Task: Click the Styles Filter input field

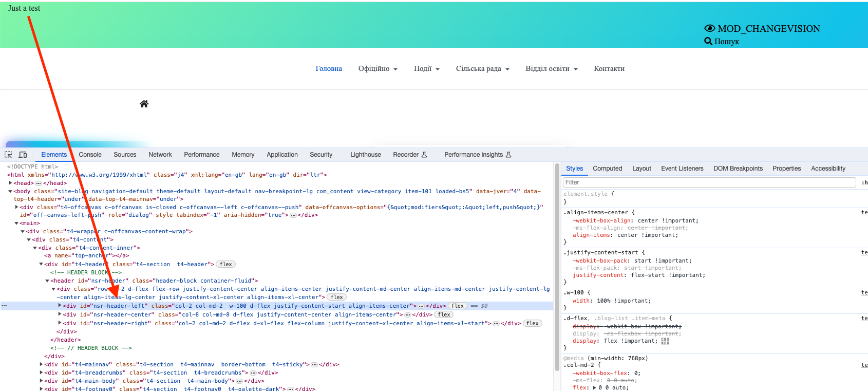Action: pos(709,182)
